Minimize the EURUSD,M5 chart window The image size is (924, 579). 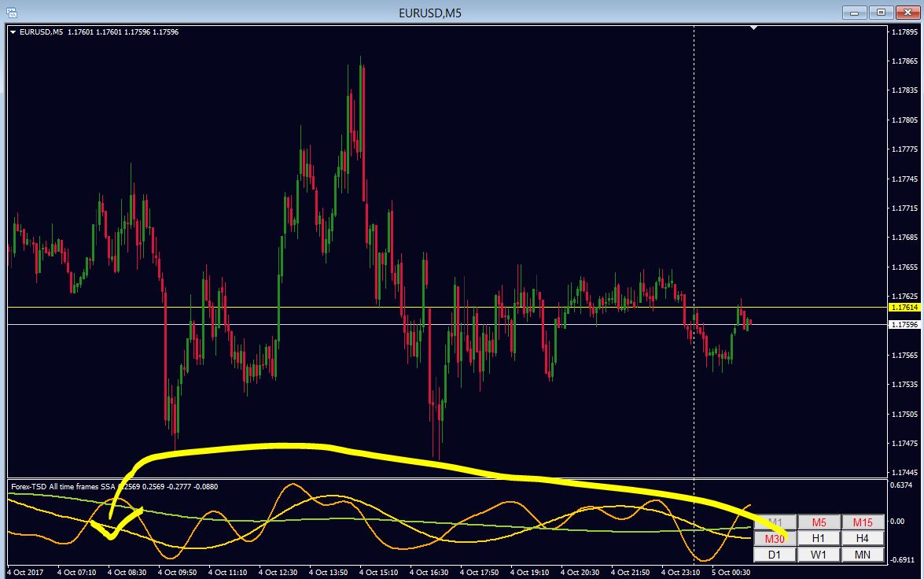point(855,13)
